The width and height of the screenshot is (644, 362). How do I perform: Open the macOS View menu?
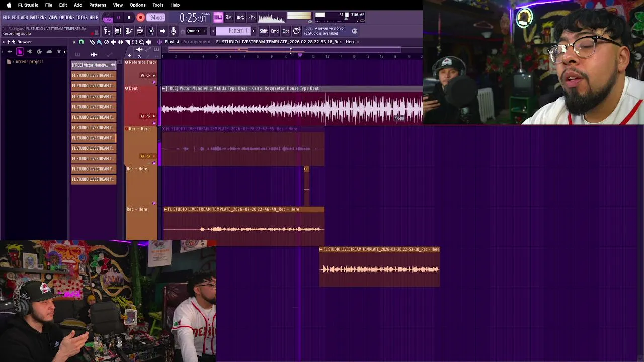point(118,5)
